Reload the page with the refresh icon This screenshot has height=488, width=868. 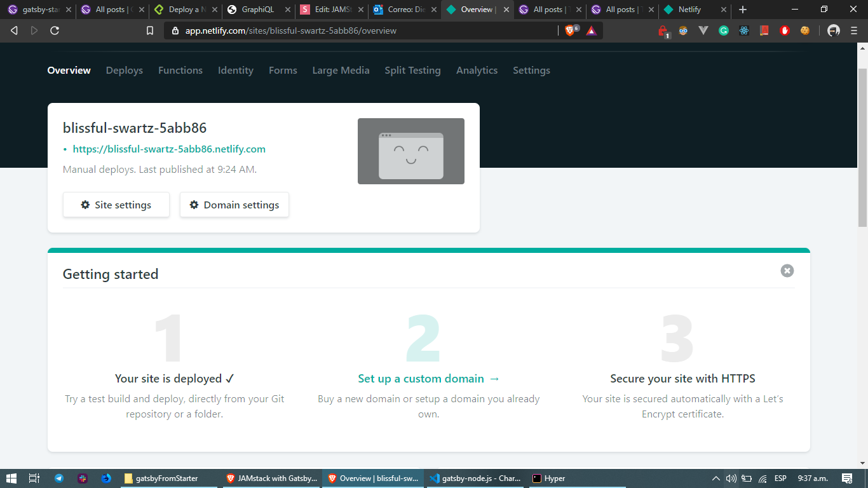click(x=55, y=30)
